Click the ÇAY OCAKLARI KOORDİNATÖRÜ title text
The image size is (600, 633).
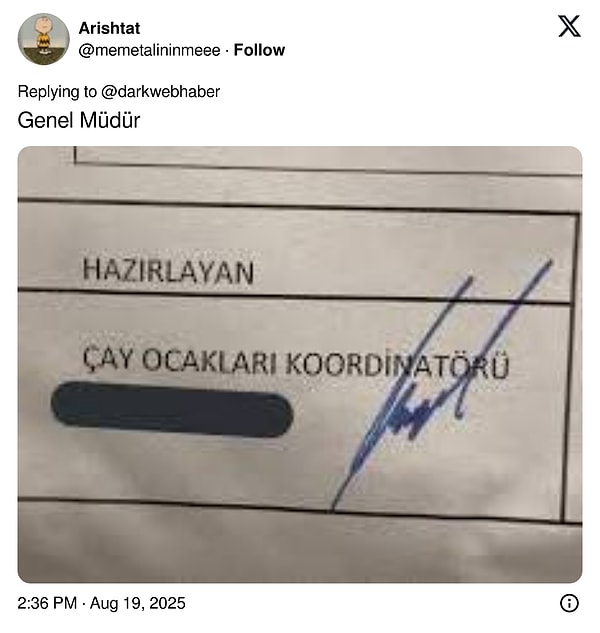[296, 362]
